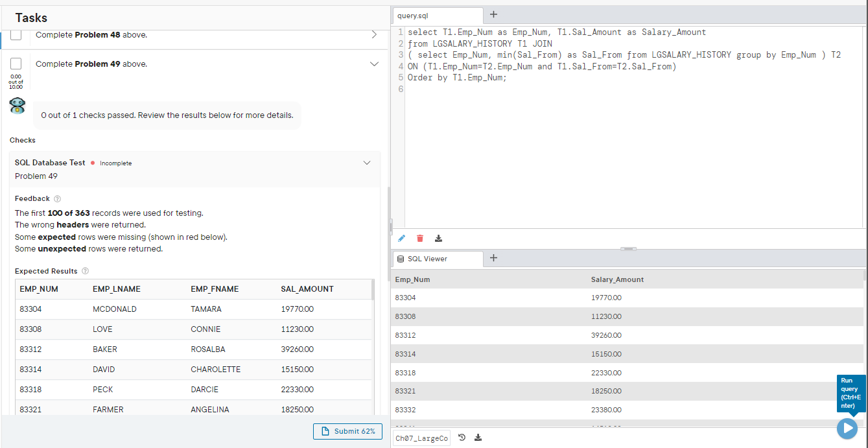Click the 39260.00 value in SQL Viewer
The height and width of the screenshot is (448, 868).
tap(606, 335)
